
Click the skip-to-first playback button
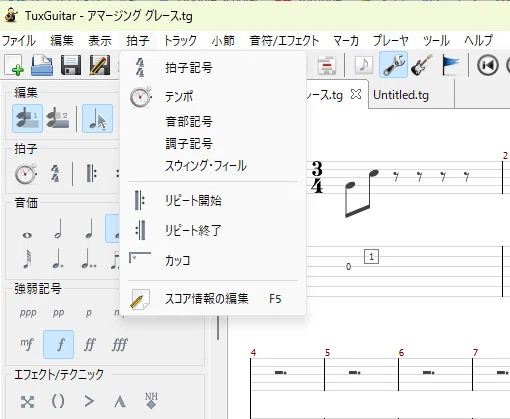488,65
